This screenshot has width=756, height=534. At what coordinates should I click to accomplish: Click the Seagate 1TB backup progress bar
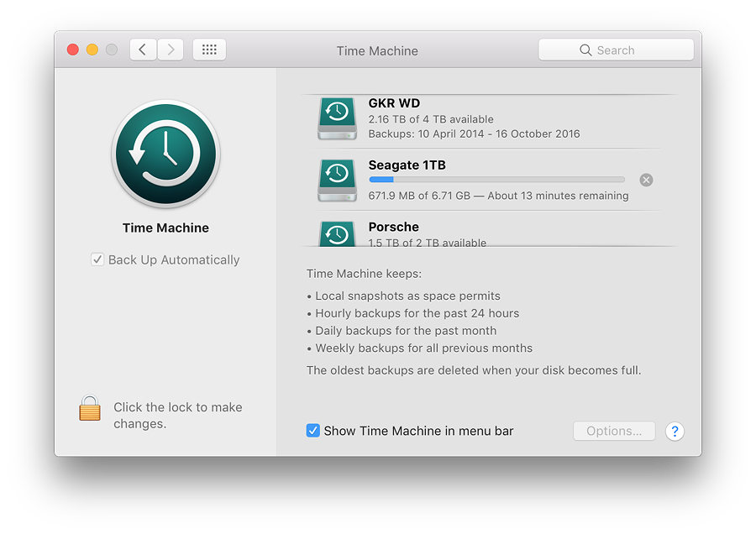tap(496, 180)
